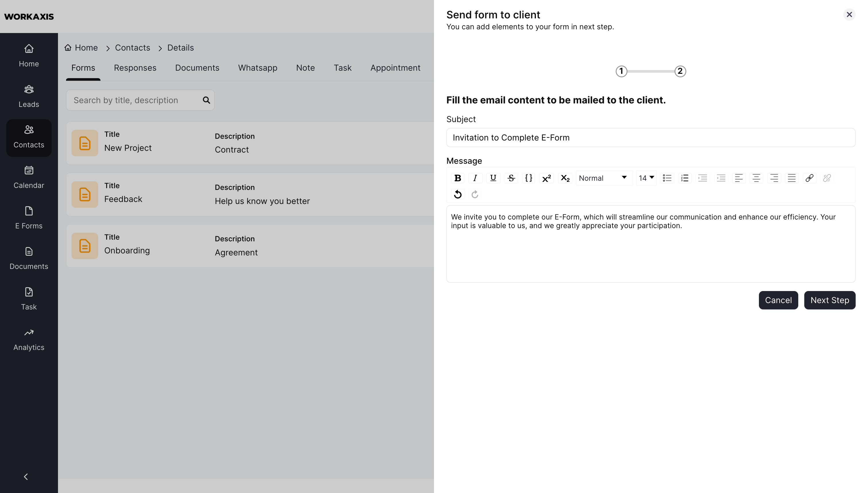The height and width of the screenshot is (493, 868).
Task: Click the Next Step button
Action: [x=830, y=300]
